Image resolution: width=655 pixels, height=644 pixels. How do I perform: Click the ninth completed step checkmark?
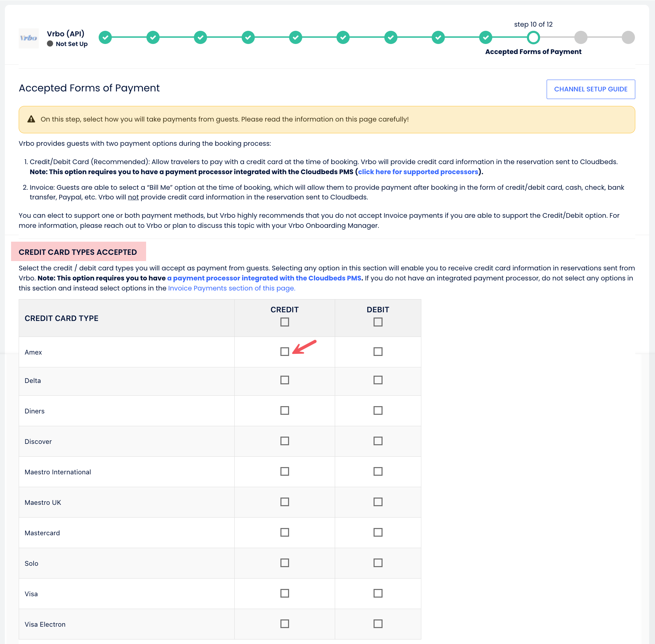[486, 37]
